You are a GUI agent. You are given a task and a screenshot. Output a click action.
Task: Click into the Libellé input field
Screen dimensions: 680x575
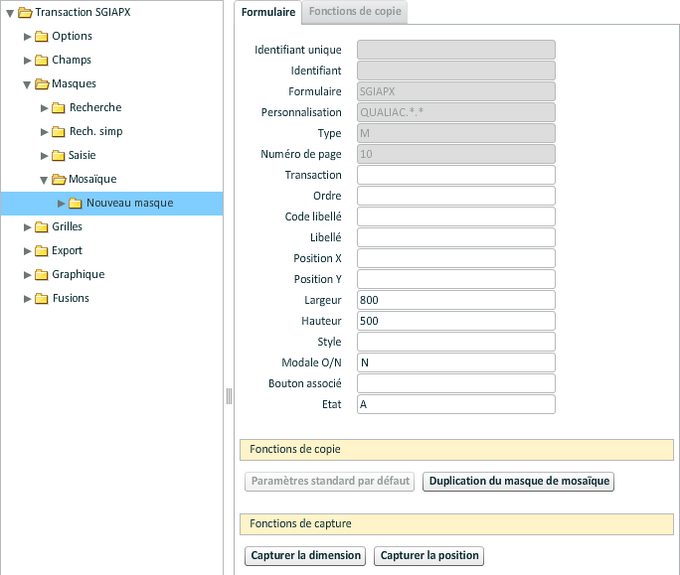tap(455, 238)
